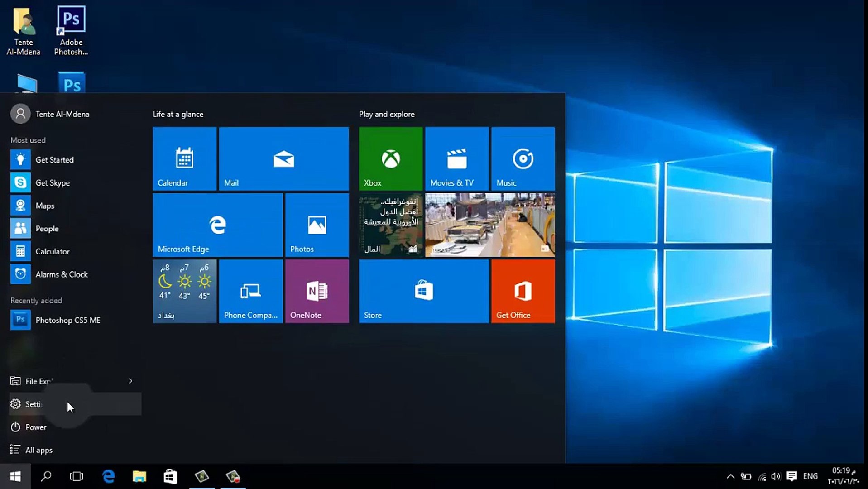Launch the OneNote tile

[x=317, y=291]
